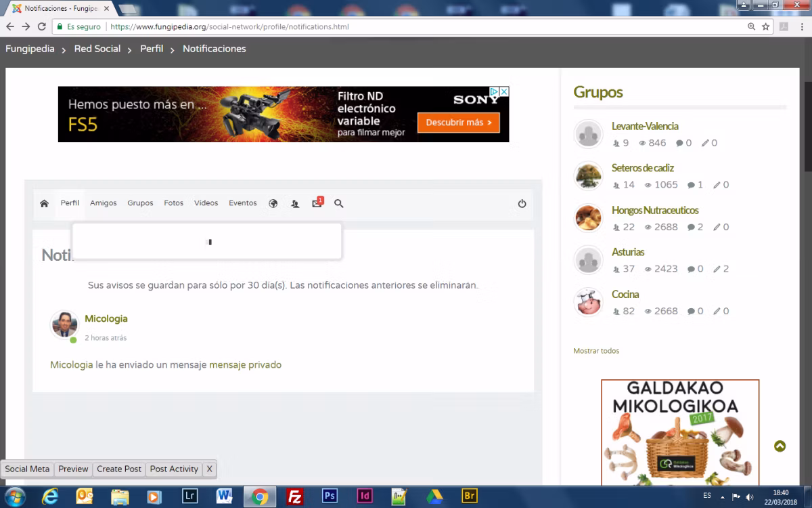The height and width of the screenshot is (508, 812).
Task: Open Word from the taskbar
Action: [x=225, y=496]
